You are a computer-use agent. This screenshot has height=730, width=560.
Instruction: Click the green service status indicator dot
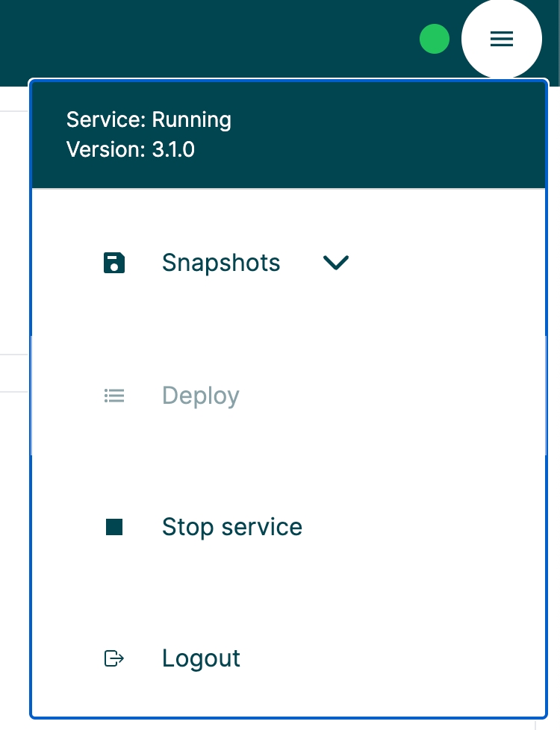coord(434,40)
